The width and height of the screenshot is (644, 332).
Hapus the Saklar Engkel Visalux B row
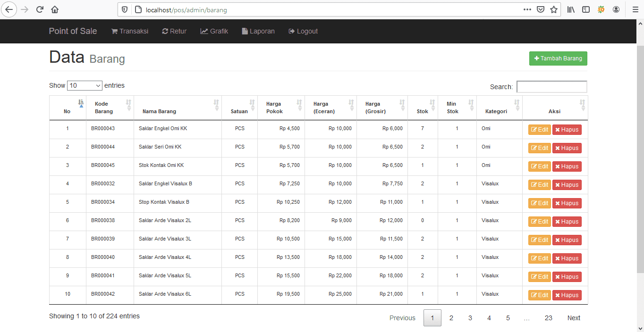tap(567, 185)
